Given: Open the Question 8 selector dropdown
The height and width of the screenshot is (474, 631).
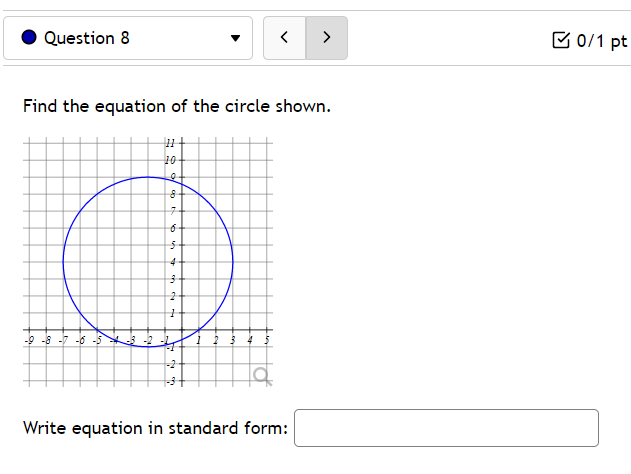Looking at the screenshot, I should [128, 38].
